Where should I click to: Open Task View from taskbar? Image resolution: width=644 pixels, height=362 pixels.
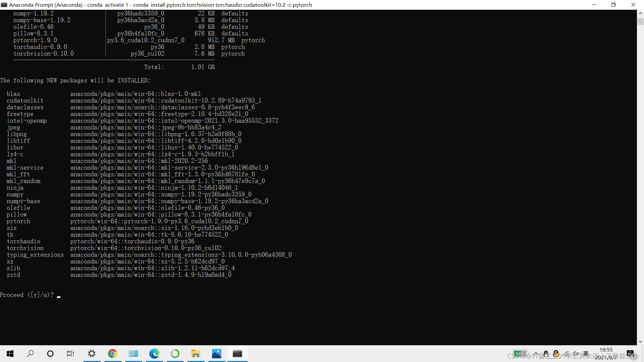point(70,354)
